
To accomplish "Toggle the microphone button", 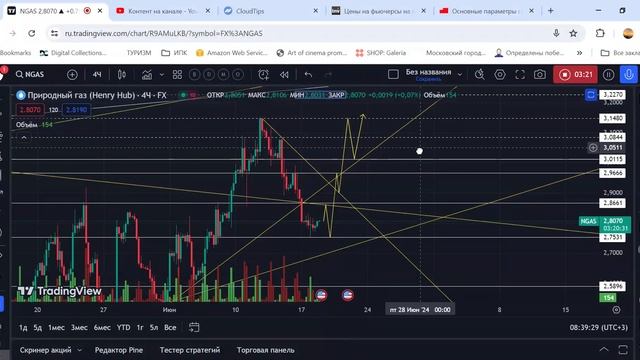I will [629, 74].
